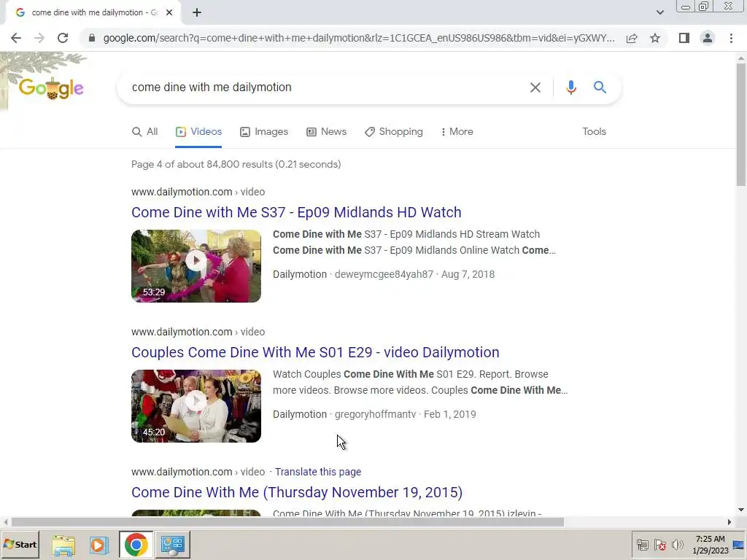Submit search with the magnifier icon
This screenshot has height=560, width=747.
pyautogui.click(x=600, y=87)
